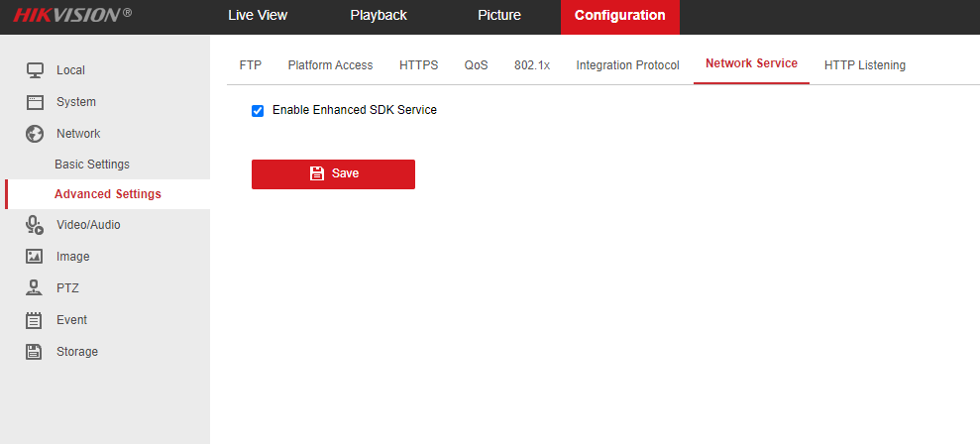Open the Playback menu

pyautogui.click(x=379, y=16)
